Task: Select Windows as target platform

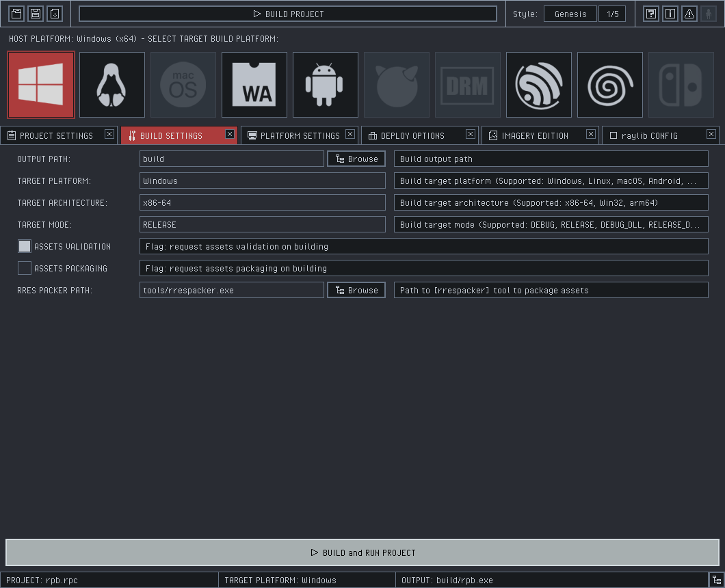Action: pyautogui.click(x=41, y=85)
